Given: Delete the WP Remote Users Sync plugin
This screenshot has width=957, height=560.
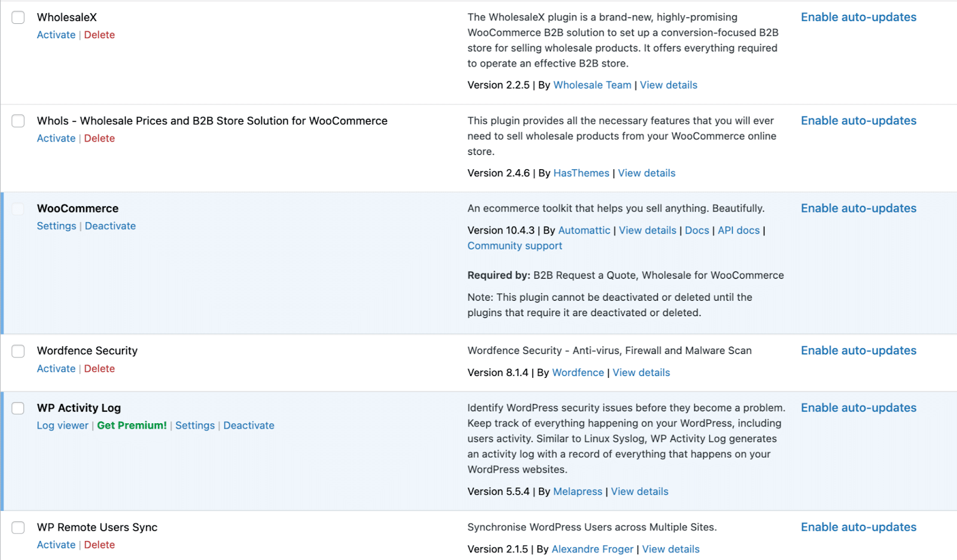Looking at the screenshot, I should point(99,544).
